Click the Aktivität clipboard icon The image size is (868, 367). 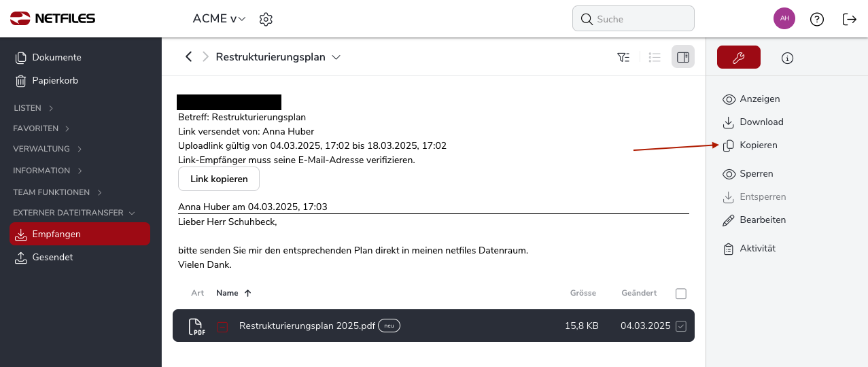(x=728, y=249)
